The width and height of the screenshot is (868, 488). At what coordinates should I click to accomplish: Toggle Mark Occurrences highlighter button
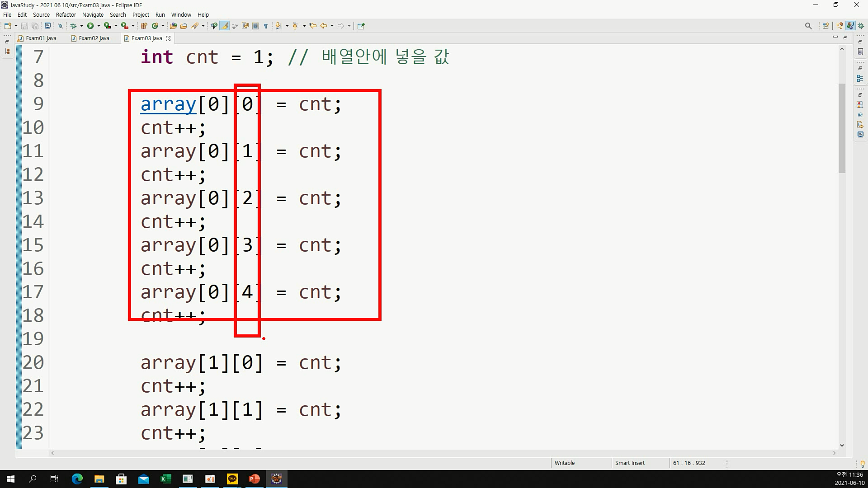(x=225, y=26)
